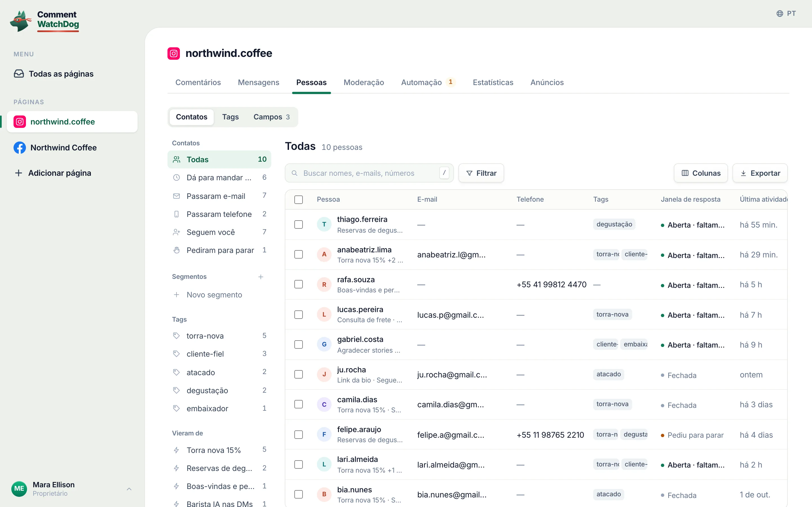
Task: Expand Mara Ellison account menu chevron
Action: point(129,489)
